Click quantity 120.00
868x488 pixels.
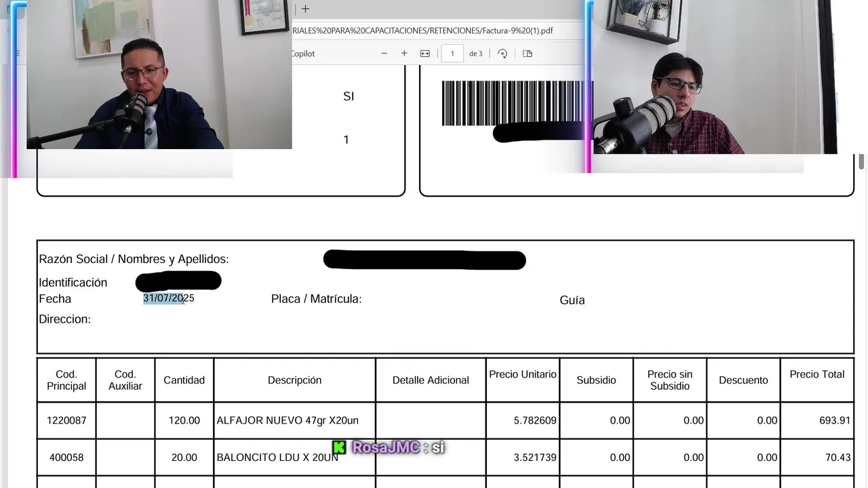[x=184, y=420]
